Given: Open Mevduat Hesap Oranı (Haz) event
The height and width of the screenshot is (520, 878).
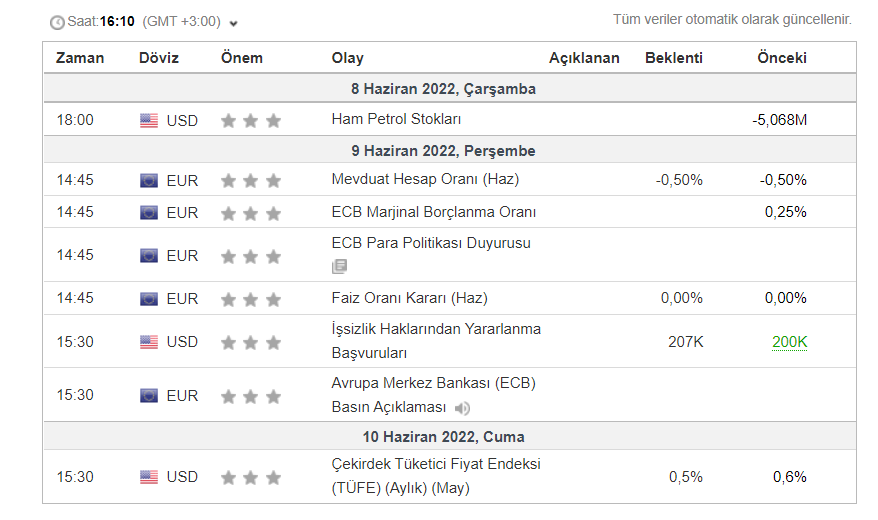Looking at the screenshot, I should click(425, 180).
